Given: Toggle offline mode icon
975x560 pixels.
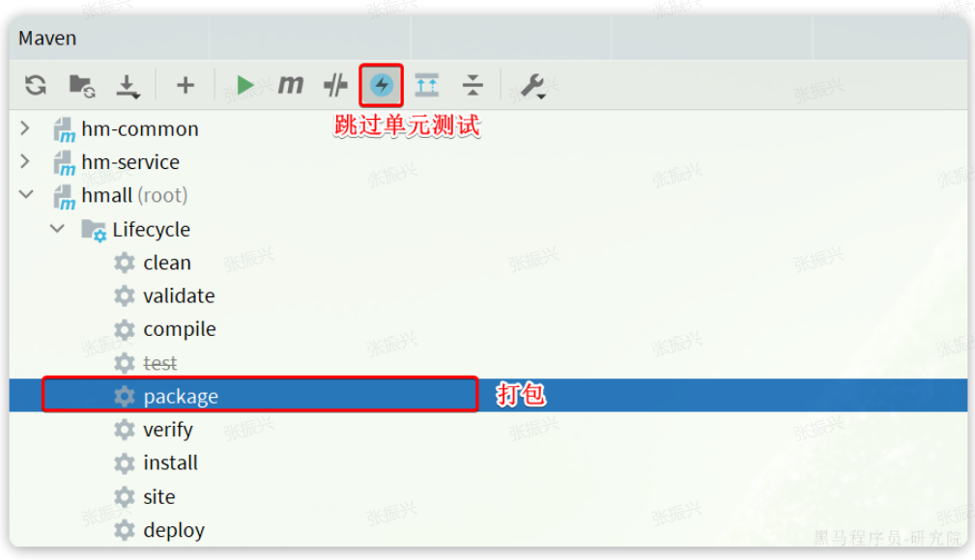Looking at the screenshot, I should click(335, 85).
